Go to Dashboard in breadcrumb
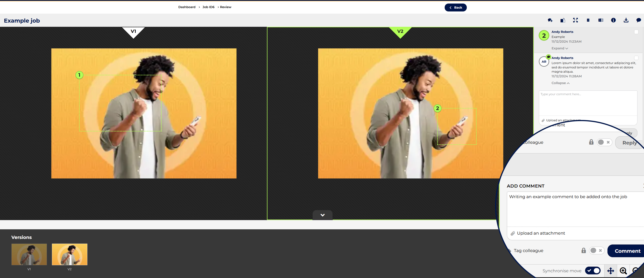This screenshot has width=644, height=278. pyautogui.click(x=187, y=7)
